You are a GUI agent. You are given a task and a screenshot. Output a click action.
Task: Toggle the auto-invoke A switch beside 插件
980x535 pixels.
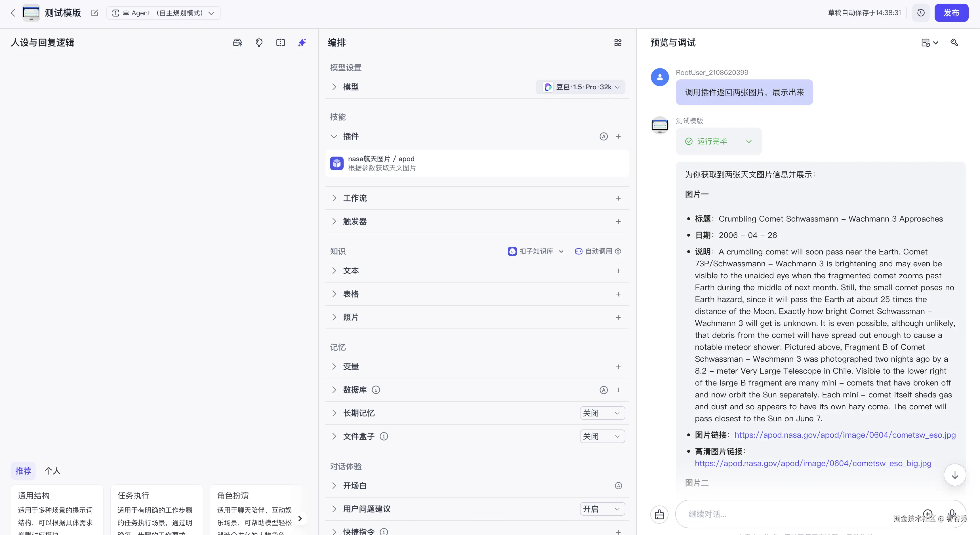point(603,136)
